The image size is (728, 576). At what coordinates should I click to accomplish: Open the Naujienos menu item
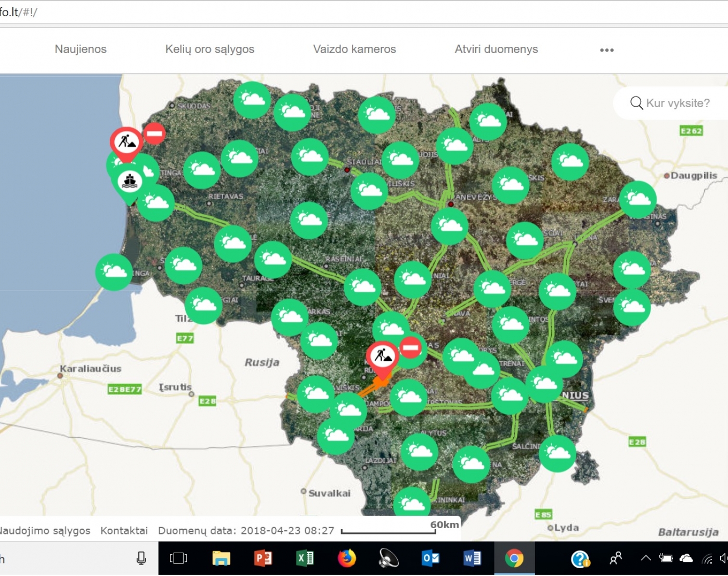pos(81,49)
